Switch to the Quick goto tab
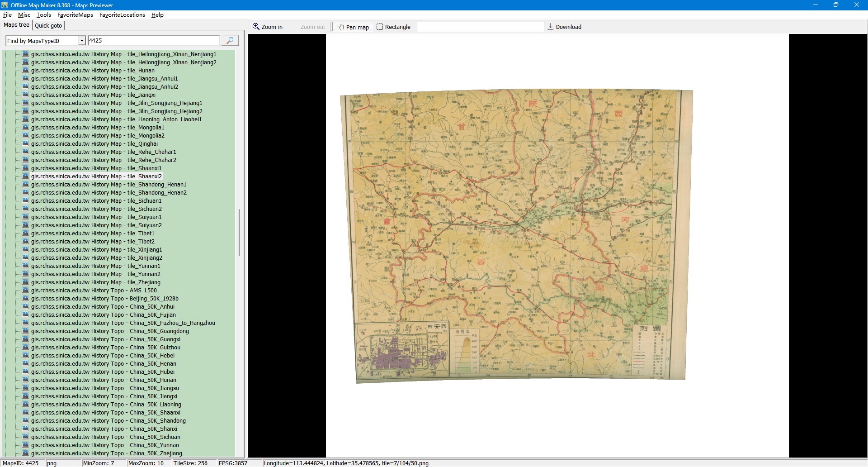 [x=48, y=25]
